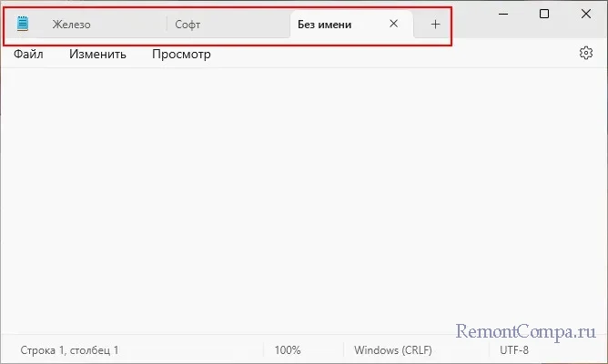
Task: Select the Без имени tab
Action: [x=325, y=25]
